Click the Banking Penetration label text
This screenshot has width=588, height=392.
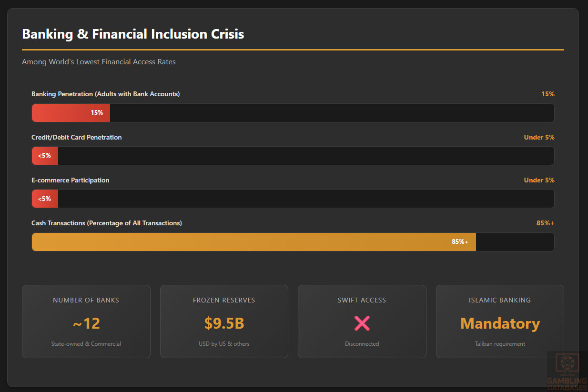coord(105,94)
